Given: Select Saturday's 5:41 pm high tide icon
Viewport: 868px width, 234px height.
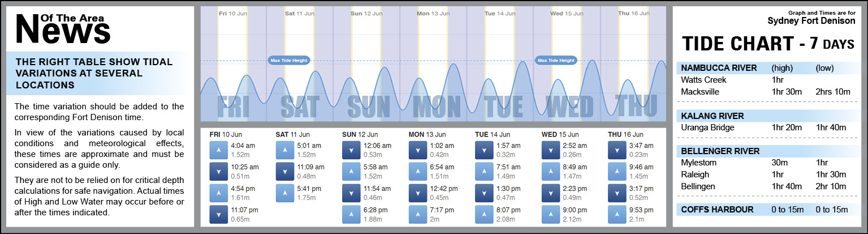Looking at the screenshot, I should (x=285, y=193).
